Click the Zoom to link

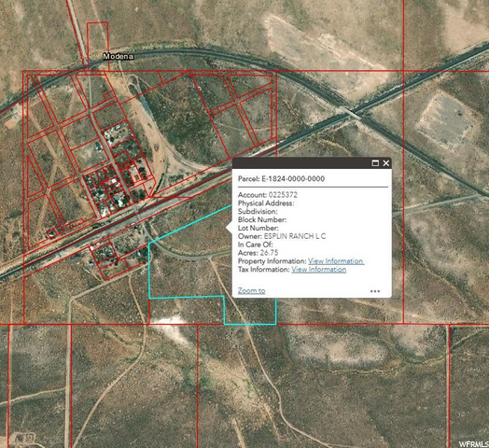[x=251, y=290]
